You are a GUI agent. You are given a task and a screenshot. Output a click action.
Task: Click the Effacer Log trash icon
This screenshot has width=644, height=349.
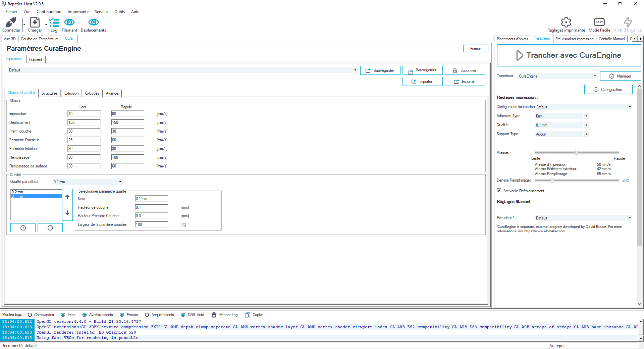coord(214,315)
